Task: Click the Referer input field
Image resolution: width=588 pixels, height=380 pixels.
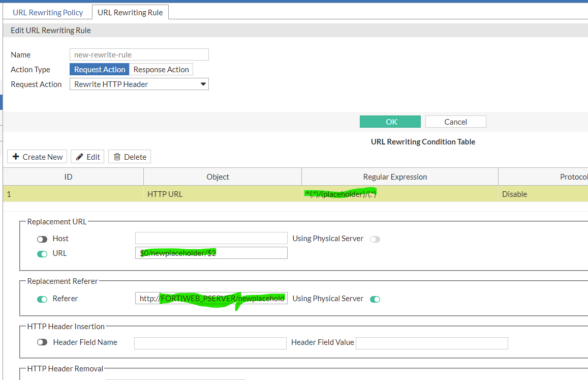Action: click(x=211, y=299)
